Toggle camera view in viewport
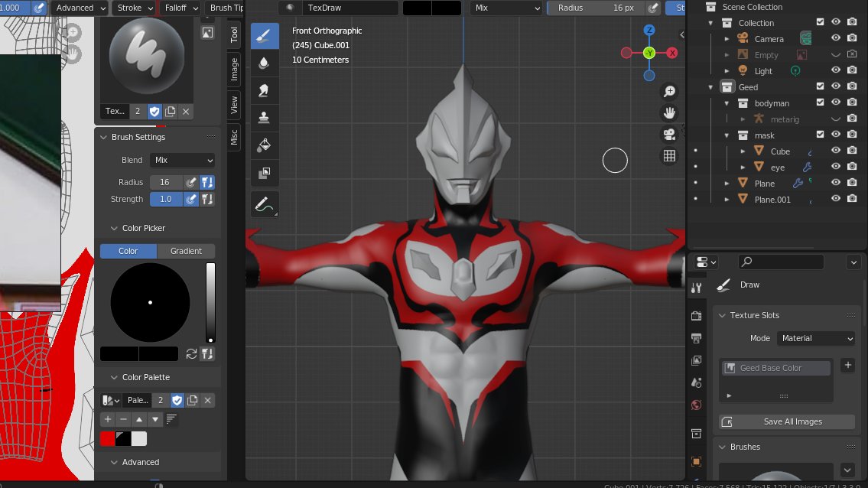 pyautogui.click(x=669, y=135)
